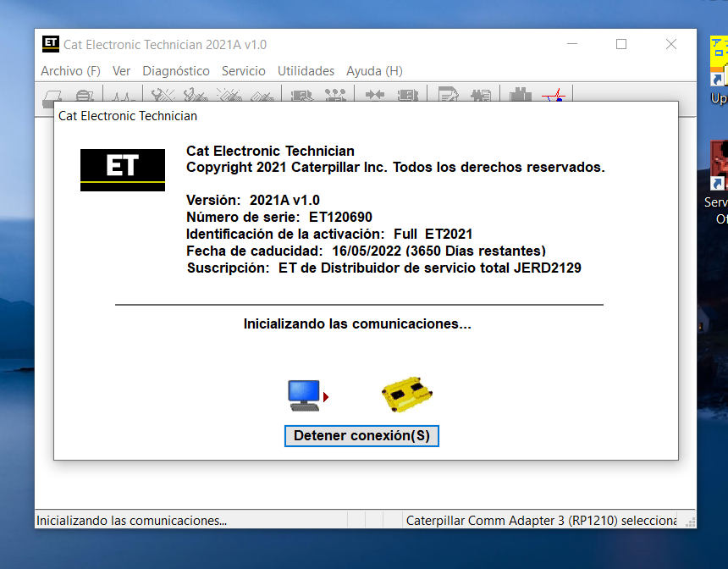Open active event codes toolbar icon
Image resolution: width=728 pixels, height=569 pixels.
[x=229, y=95]
